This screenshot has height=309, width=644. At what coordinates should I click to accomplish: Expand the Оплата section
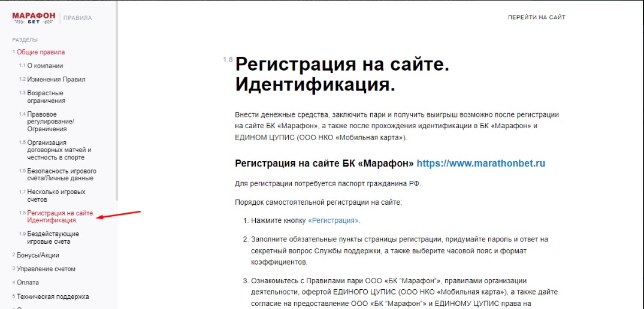pyautogui.click(x=28, y=283)
